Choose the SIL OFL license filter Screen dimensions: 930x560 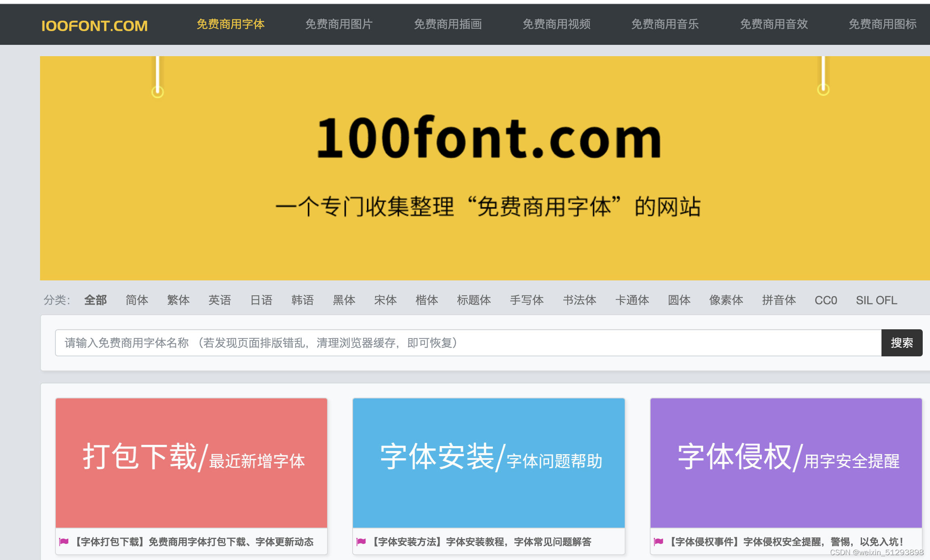tap(876, 300)
